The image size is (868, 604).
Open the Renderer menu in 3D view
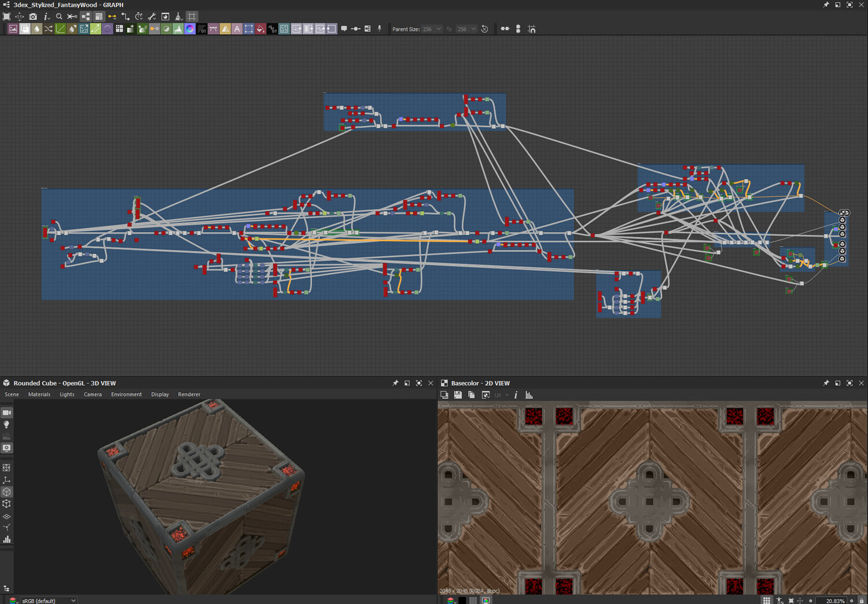point(189,395)
